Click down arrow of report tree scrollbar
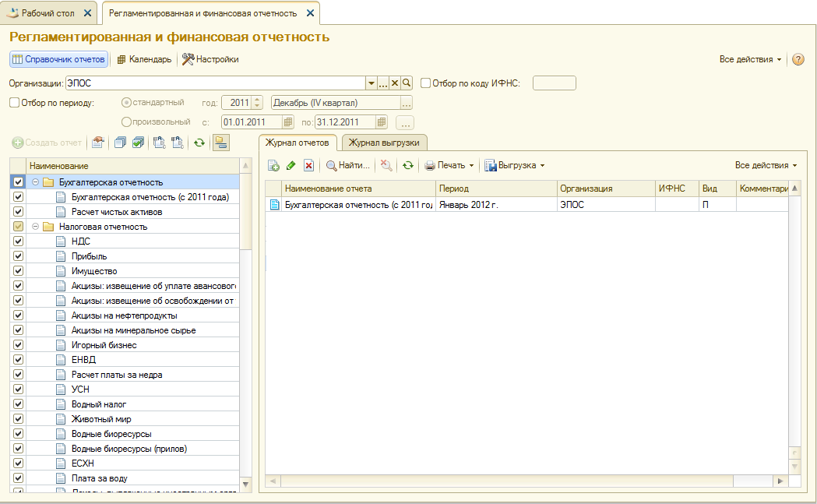Image resolution: width=817 pixels, height=504 pixels. point(245,485)
